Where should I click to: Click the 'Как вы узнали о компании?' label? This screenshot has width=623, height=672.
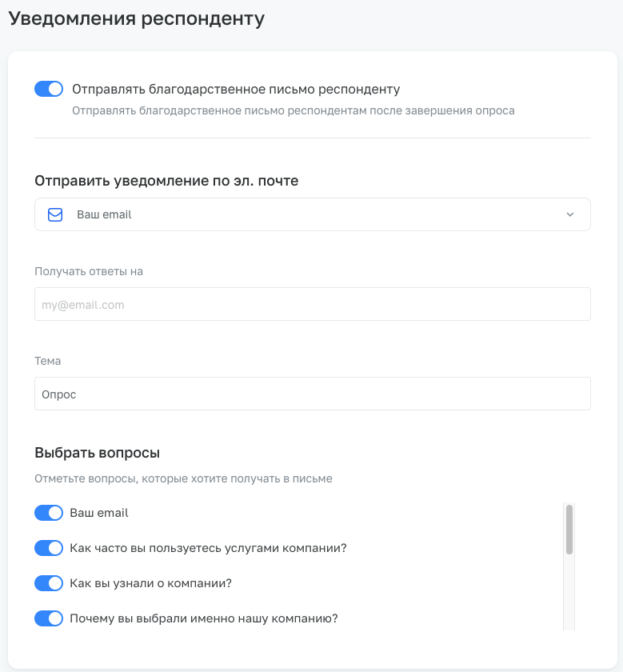[150, 583]
